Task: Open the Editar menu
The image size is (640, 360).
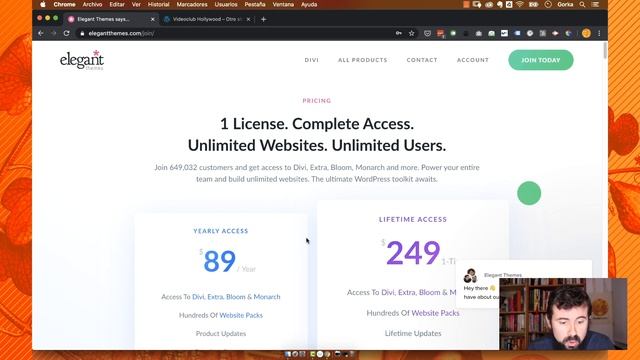Action: coord(117,4)
